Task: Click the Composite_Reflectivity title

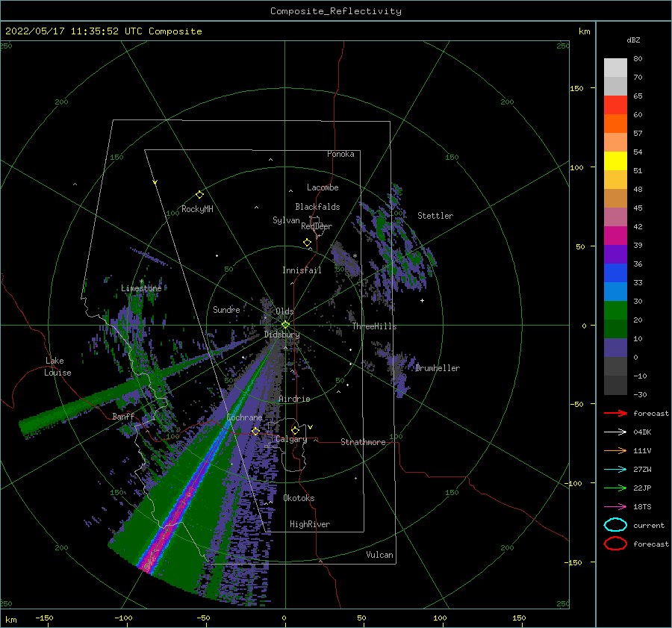Action: 336,11
